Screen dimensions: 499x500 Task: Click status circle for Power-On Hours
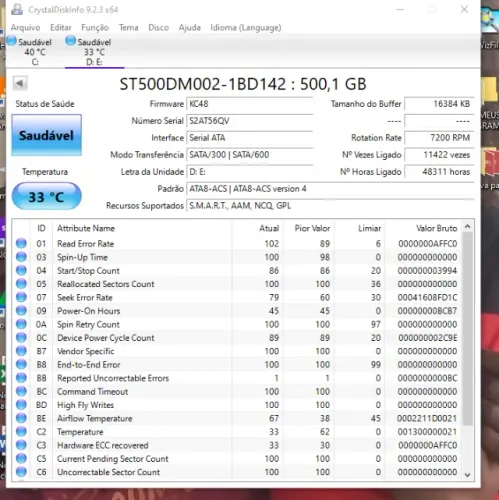tap(21, 311)
